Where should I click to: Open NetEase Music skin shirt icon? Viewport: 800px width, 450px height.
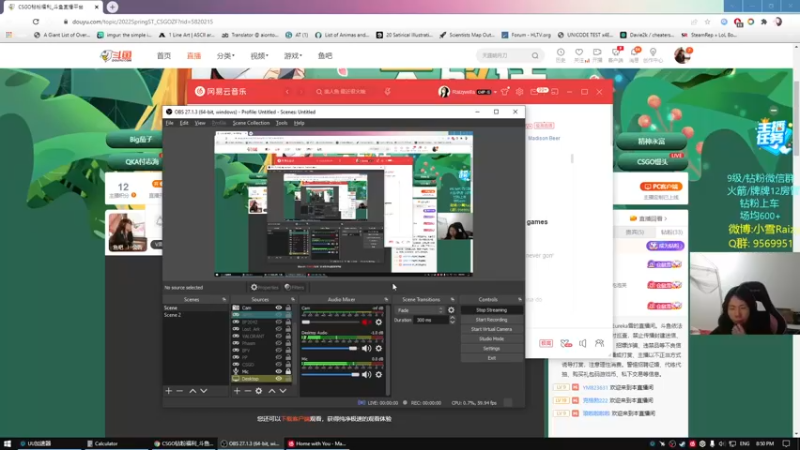pos(505,92)
